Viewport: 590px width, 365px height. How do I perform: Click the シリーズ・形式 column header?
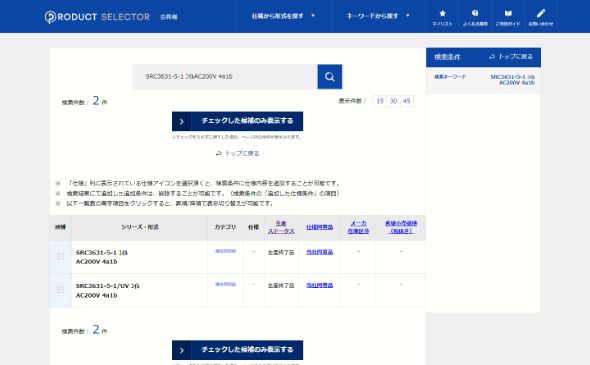[140, 227]
